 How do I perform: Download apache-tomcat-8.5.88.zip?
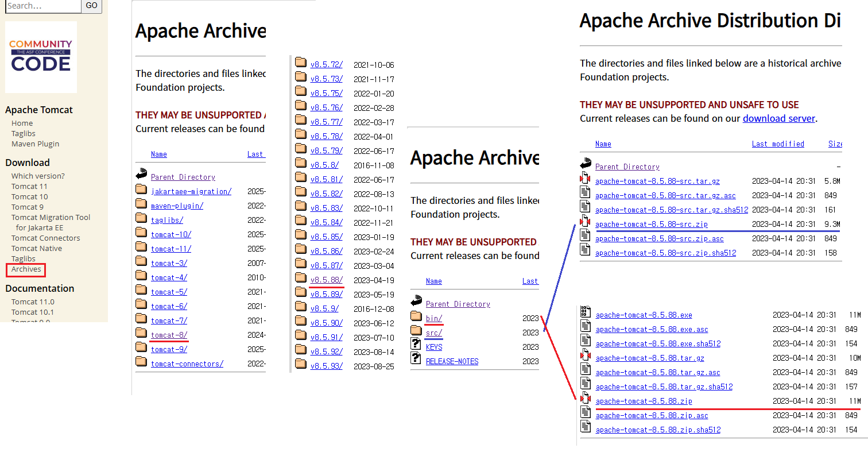644,401
